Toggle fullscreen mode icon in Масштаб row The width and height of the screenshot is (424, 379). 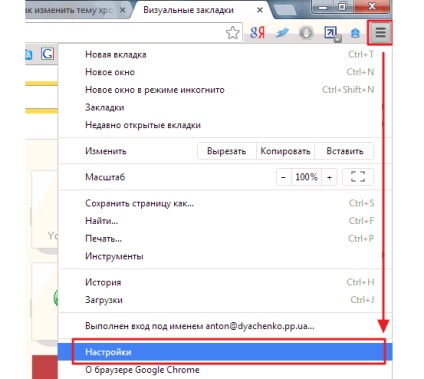pos(358,177)
